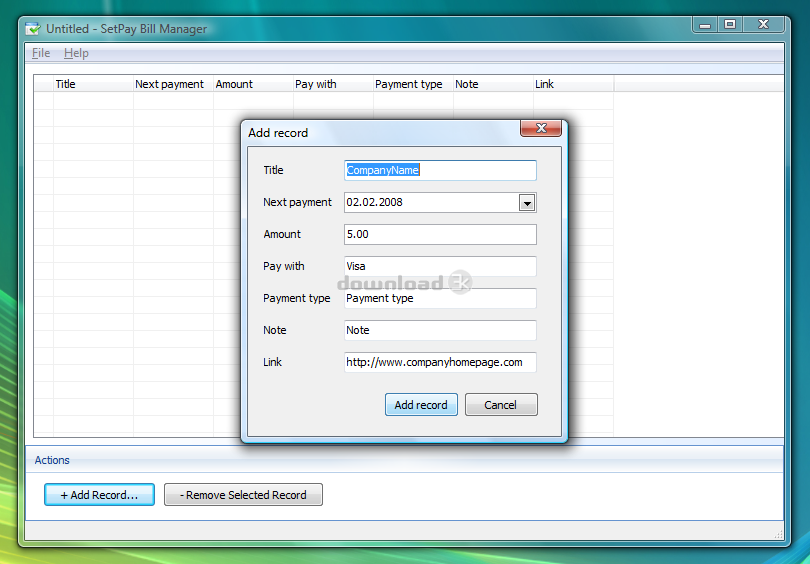Select the Amount column header

tap(252, 84)
